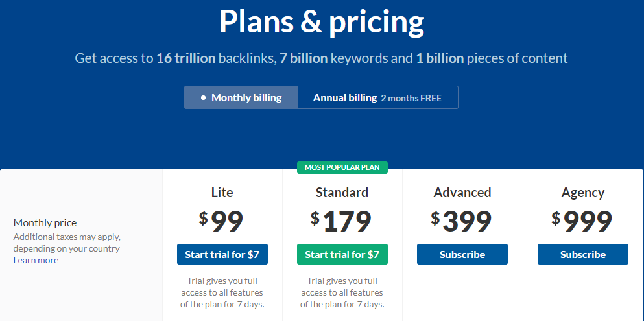
Task: Click the $399 Advanced price
Action: 461,222
